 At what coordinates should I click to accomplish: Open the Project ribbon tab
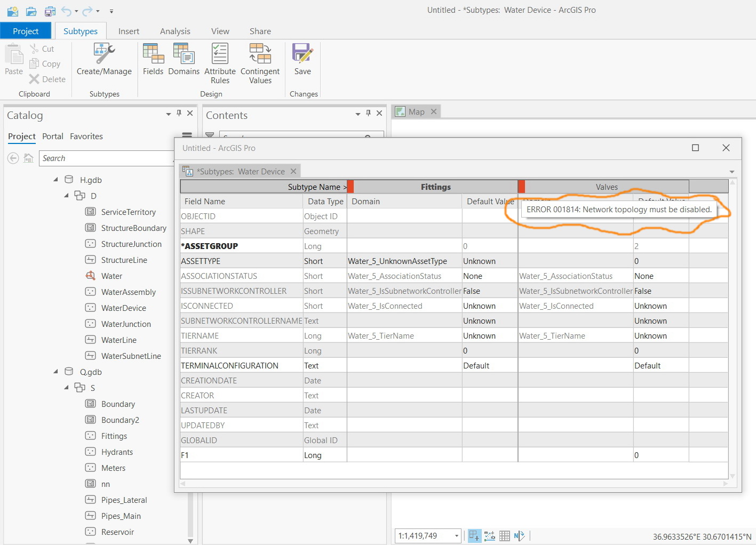[x=26, y=31]
